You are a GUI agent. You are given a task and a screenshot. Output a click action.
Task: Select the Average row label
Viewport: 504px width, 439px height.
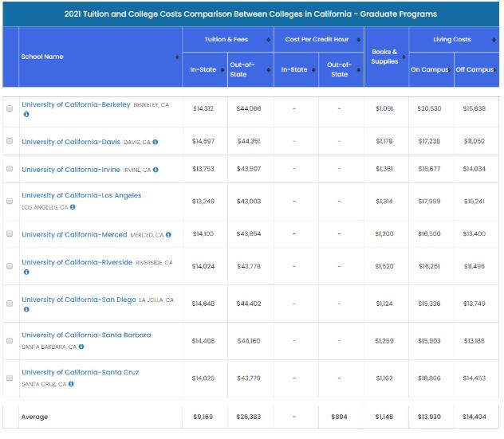pos(34,417)
